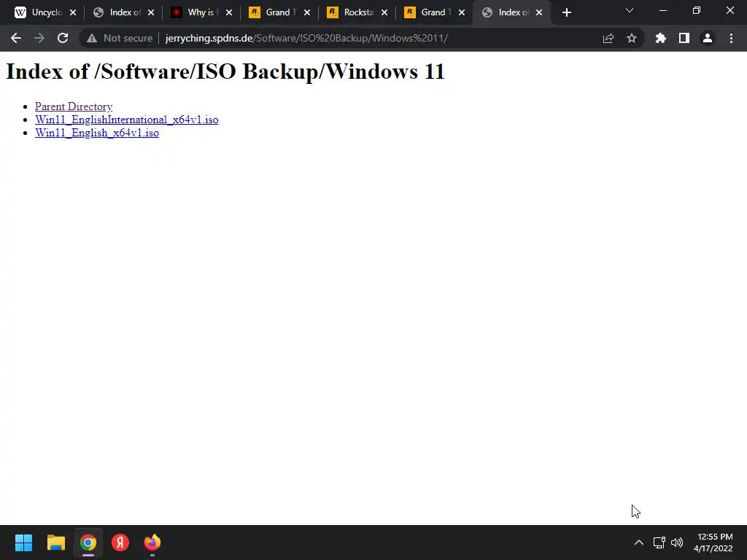
Task: Open the volume speaker icon
Action: click(x=676, y=542)
